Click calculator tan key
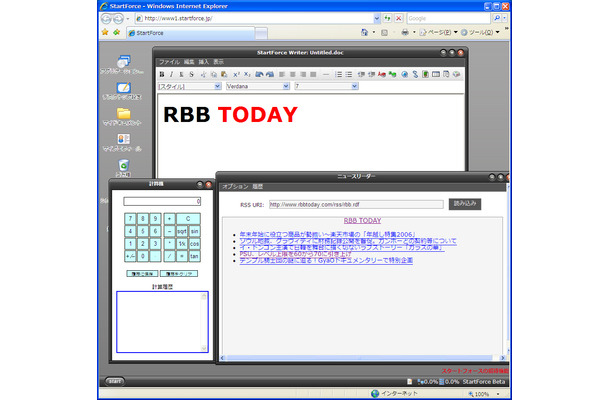Image resolution: width=610 pixels, height=400 pixels. point(195,256)
